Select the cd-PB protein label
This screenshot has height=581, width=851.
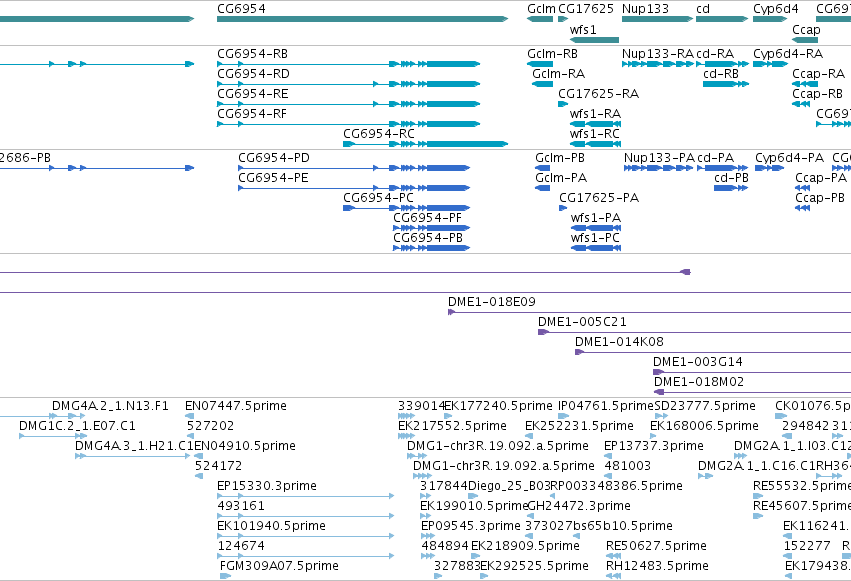coord(732,178)
